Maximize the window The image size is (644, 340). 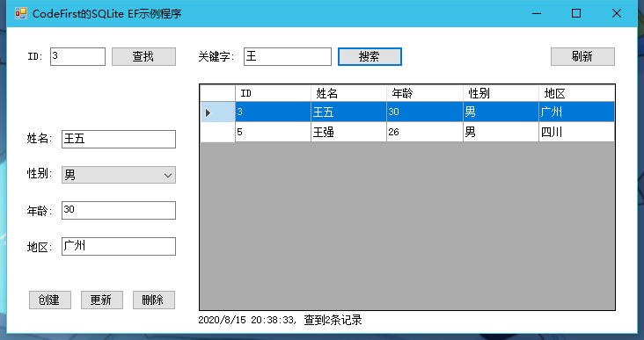pyautogui.click(x=576, y=13)
